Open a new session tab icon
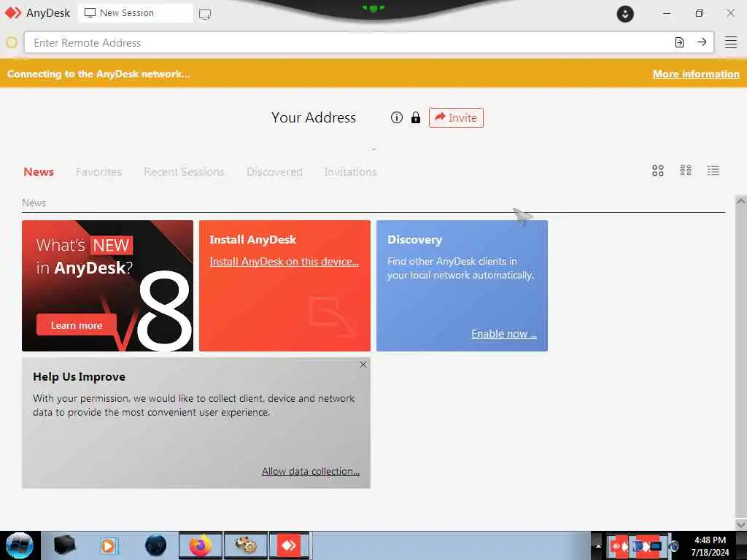The width and height of the screenshot is (747, 560). [x=205, y=14]
